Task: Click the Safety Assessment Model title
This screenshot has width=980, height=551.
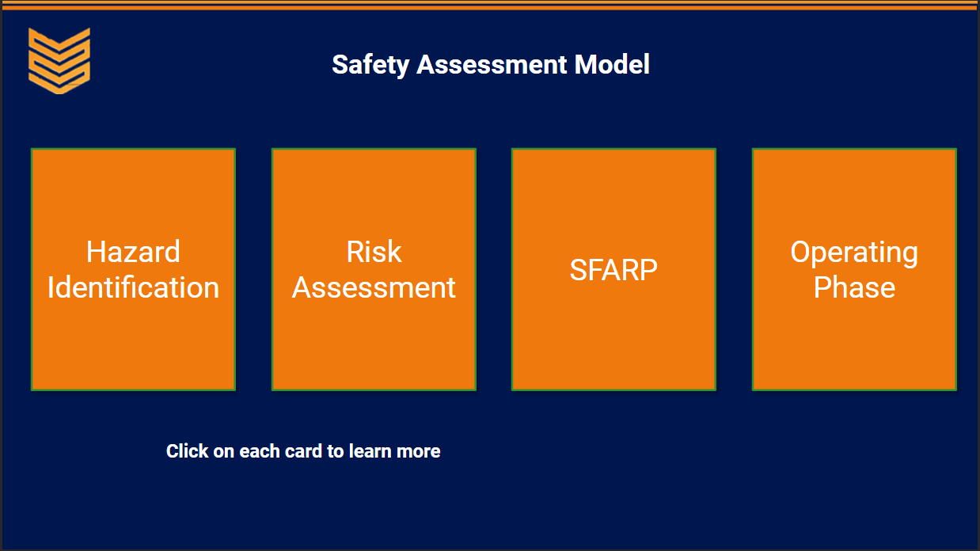Action: [491, 64]
